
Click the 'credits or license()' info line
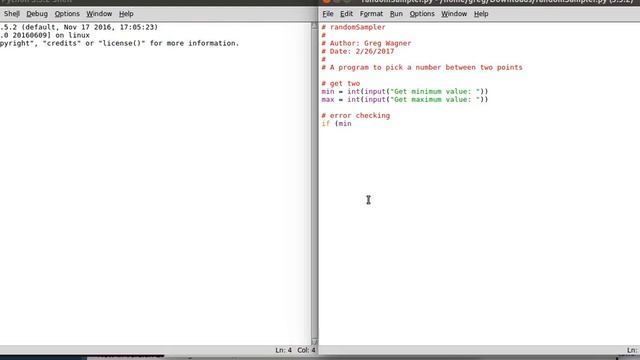click(x=119, y=43)
